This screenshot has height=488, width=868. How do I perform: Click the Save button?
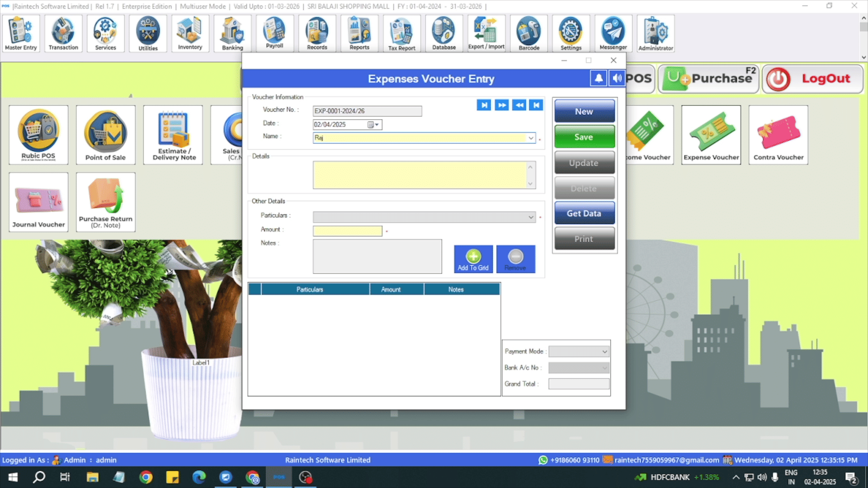(584, 137)
